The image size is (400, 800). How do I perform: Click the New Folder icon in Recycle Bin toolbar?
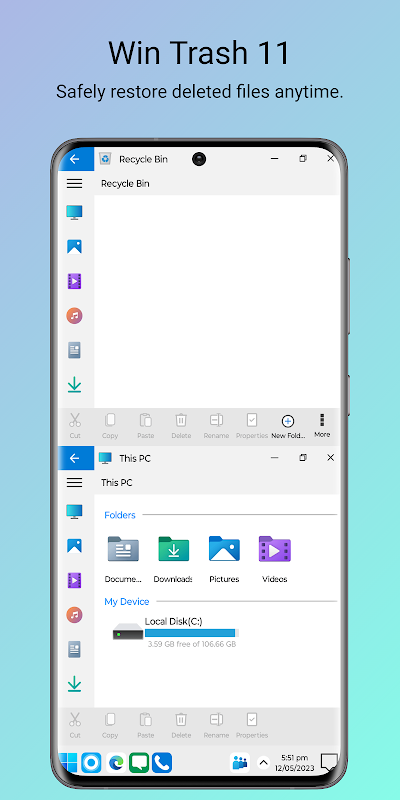(x=288, y=421)
